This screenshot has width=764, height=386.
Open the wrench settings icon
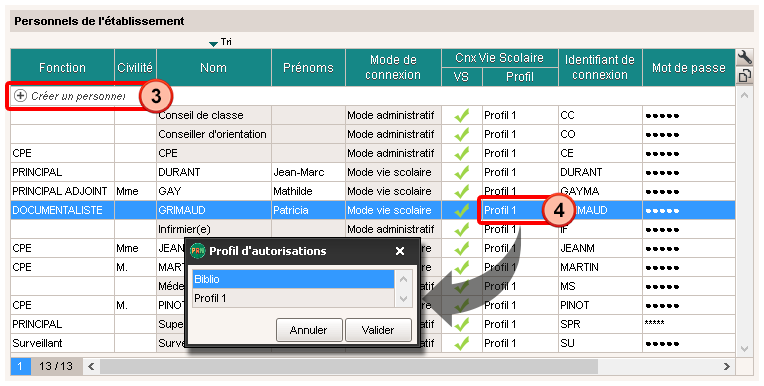744,58
